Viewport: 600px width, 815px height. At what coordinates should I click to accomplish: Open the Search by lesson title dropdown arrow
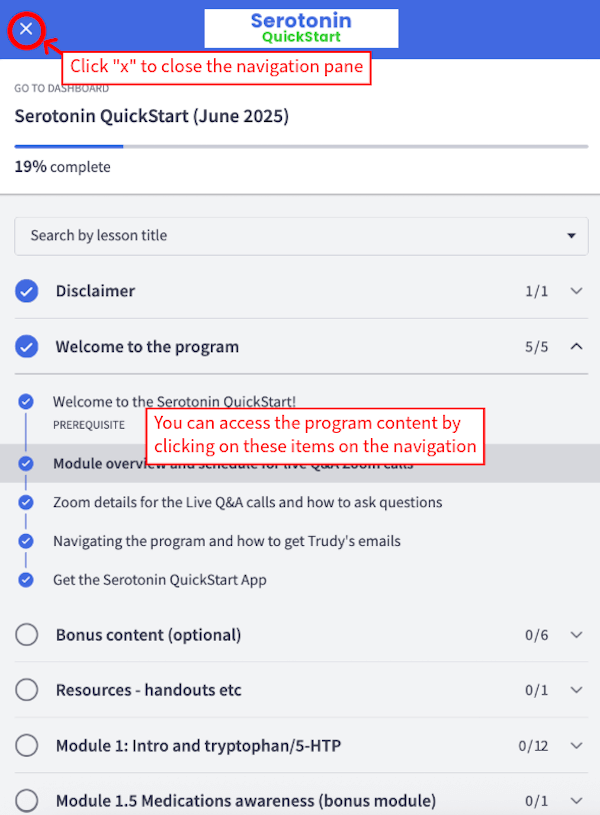571,236
